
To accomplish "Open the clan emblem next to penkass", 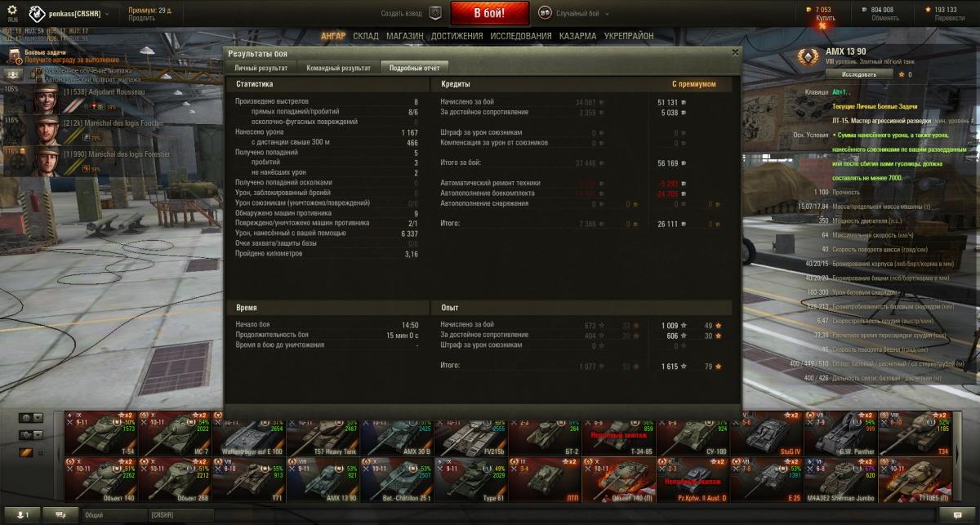I will tap(38, 13).
